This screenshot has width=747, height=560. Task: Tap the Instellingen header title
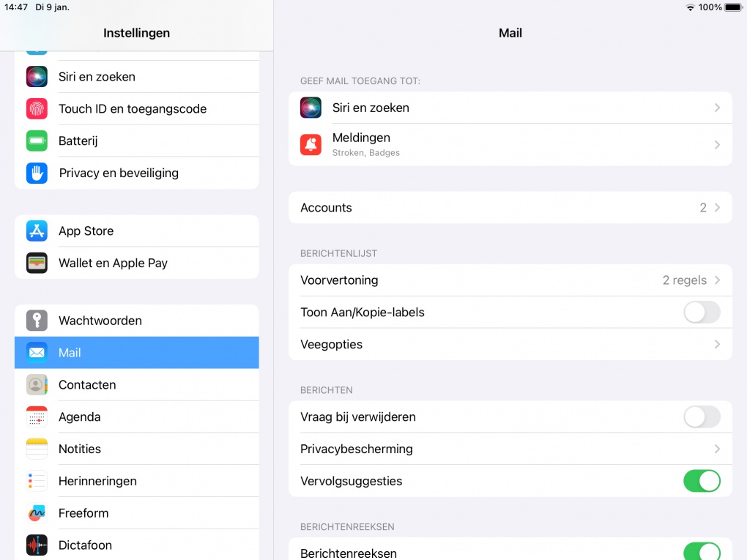[137, 33]
